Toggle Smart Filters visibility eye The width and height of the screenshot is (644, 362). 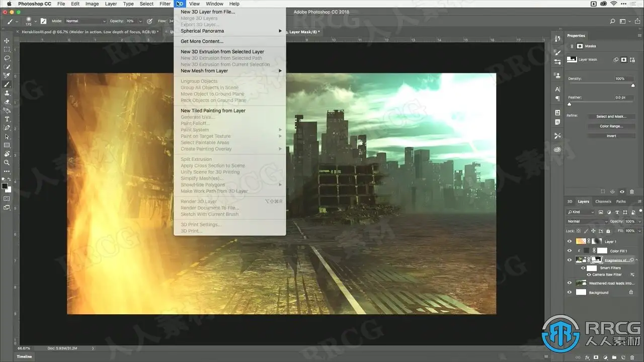tap(583, 268)
